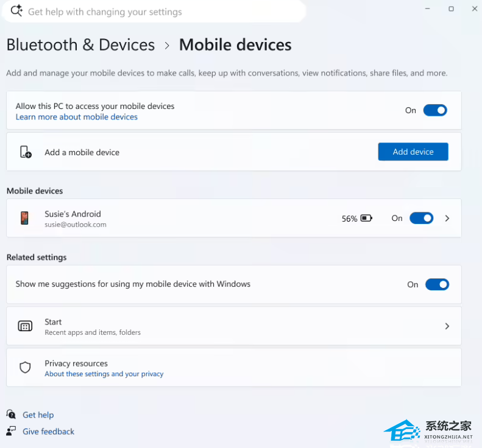Focus the settings help search field
Screen dimensions: 482x448
pos(154,12)
